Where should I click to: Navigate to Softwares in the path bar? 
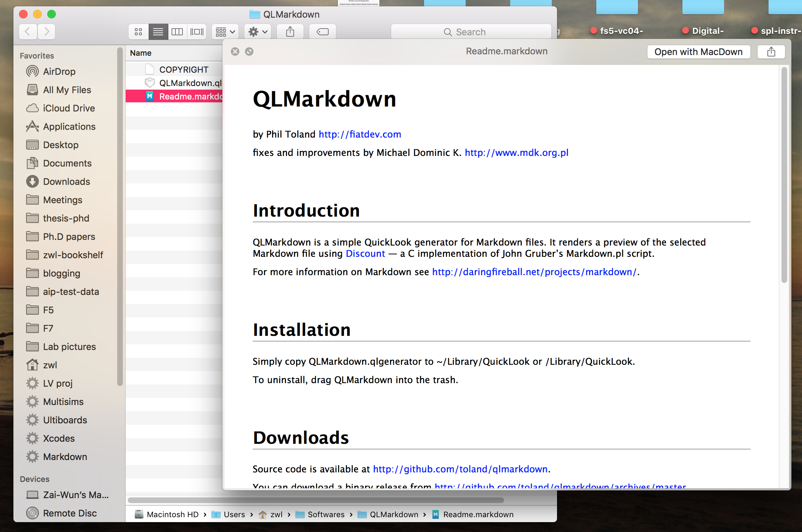click(x=325, y=514)
